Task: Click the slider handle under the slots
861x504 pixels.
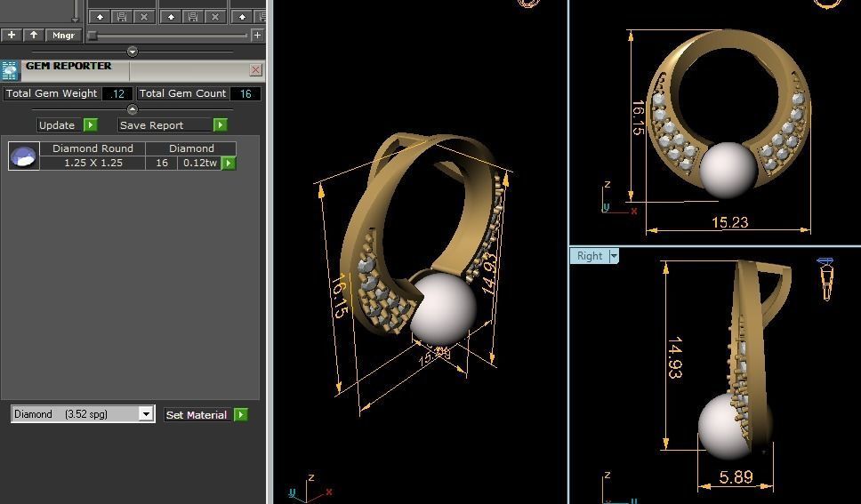Action: (x=93, y=36)
